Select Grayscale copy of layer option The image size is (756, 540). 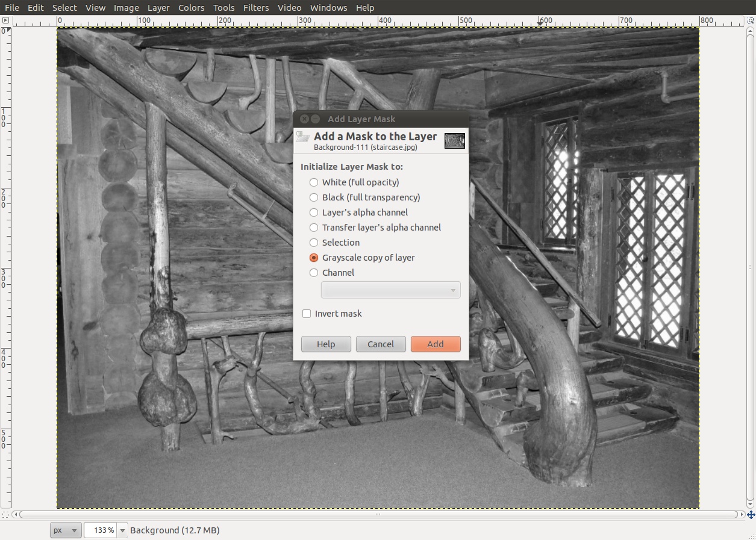362,258
